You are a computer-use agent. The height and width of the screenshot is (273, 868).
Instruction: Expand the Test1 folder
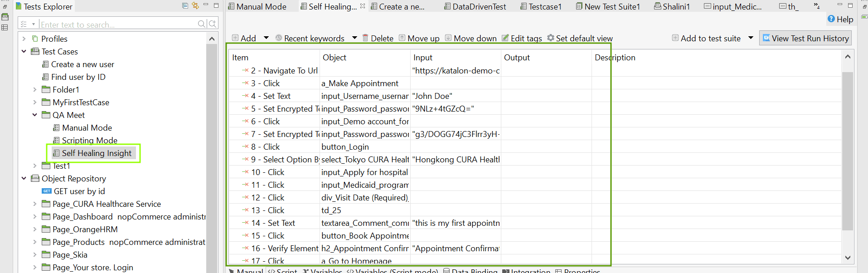coord(35,166)
